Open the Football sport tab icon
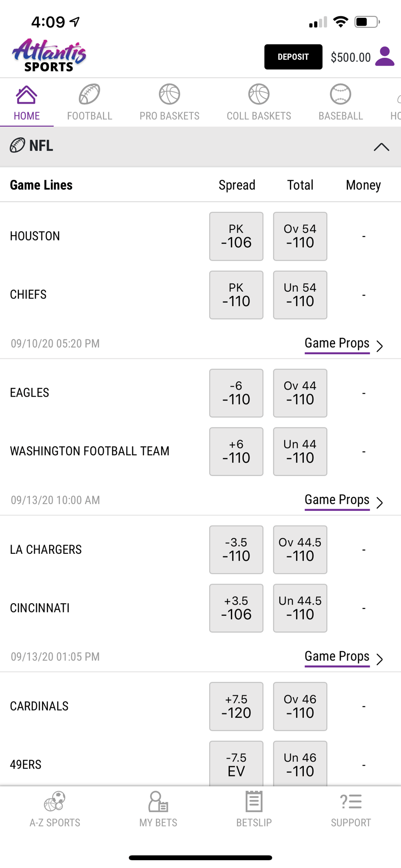The width and height of the screenshot is (401, 868). [89, 94]
